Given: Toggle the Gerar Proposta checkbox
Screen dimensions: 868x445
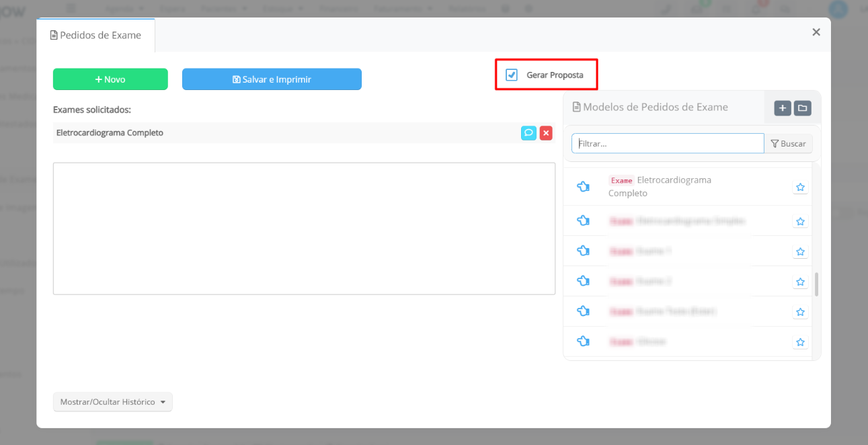Looking at the screenshot, I should [512, 75].
